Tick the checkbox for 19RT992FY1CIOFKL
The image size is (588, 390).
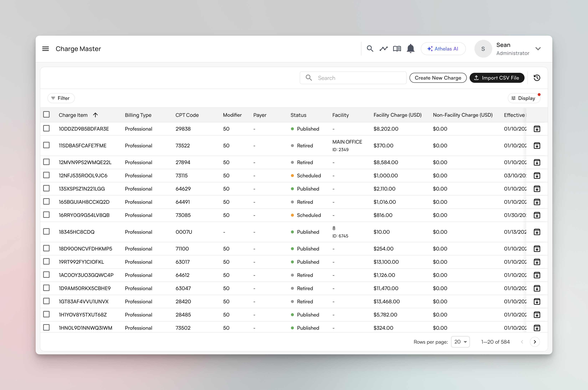(x=47, y=261)
